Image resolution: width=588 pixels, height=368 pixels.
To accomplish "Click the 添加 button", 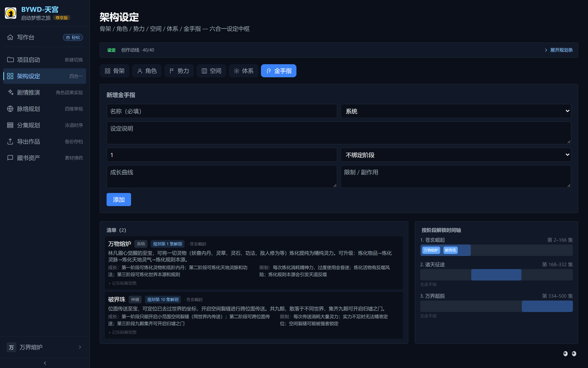I will [x=119, y=200].
